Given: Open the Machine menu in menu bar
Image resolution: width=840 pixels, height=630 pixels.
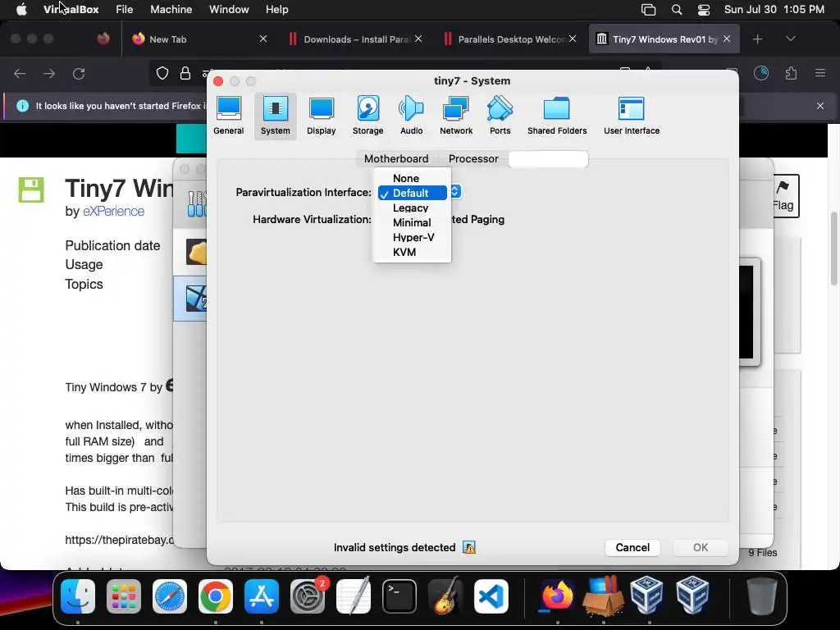Looking at the screenshot, I should coord(171,10).
